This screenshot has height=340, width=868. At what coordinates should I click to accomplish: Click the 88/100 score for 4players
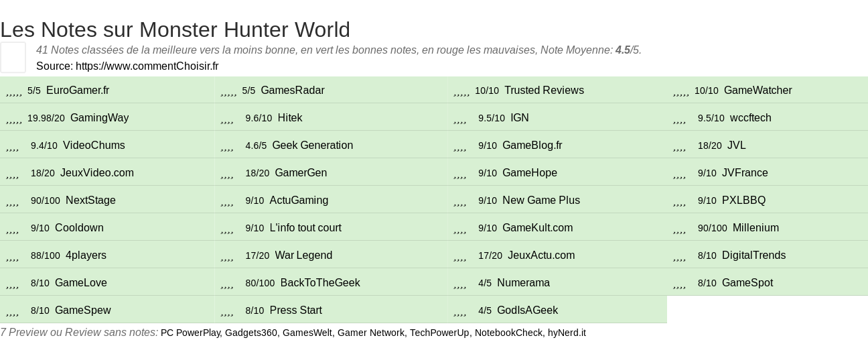[46, 256]
